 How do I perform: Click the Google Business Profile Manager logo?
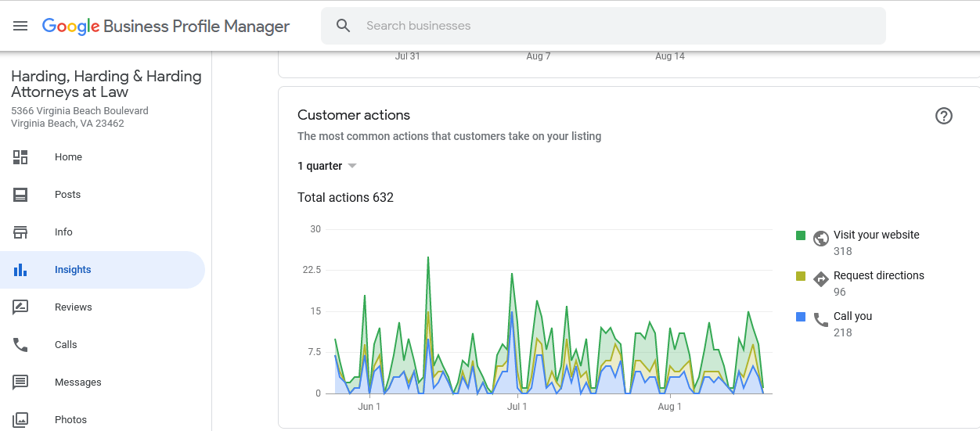[x=166, y=26]
